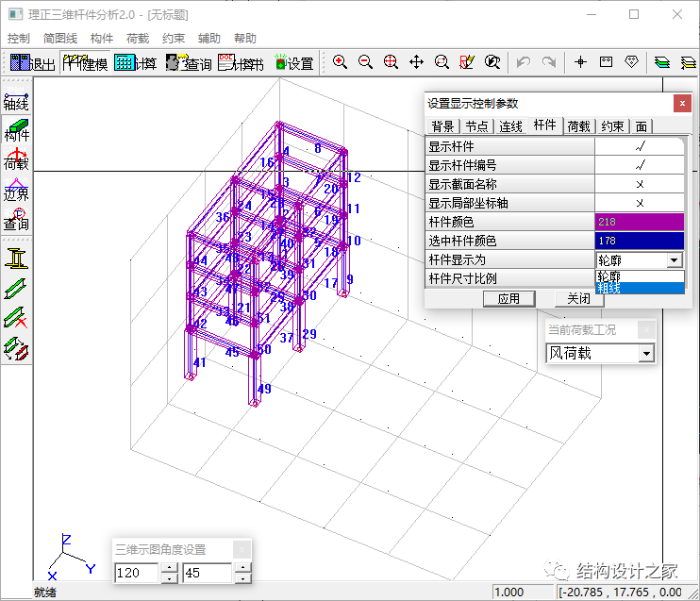Toggle the 显示杆件编号 checkmark

pos(640,165)
